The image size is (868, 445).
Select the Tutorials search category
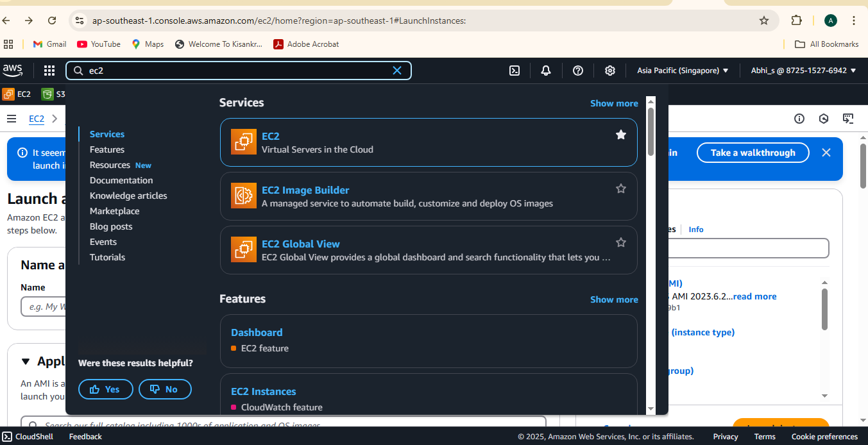[x=108, y=257]
